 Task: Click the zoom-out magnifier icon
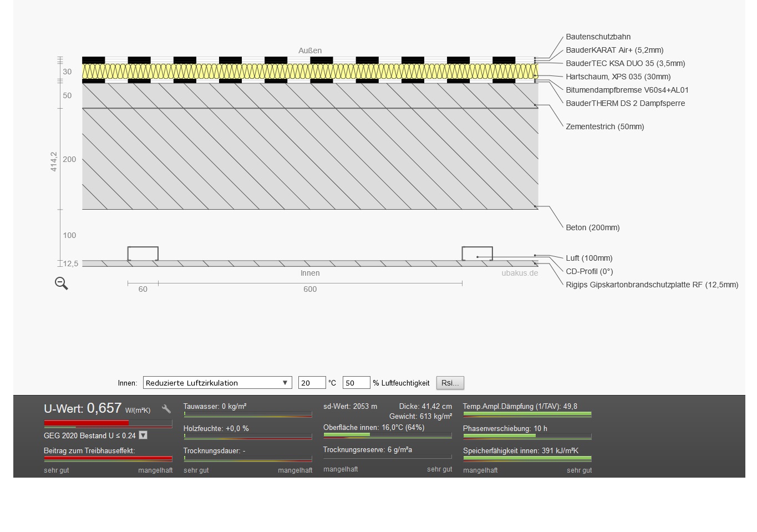[x=62, y=283]
